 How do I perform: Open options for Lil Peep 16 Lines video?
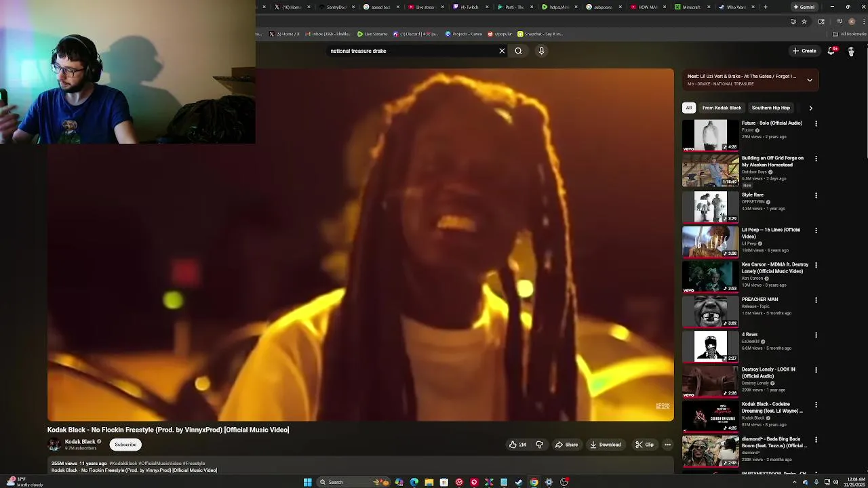click(816, 230)
